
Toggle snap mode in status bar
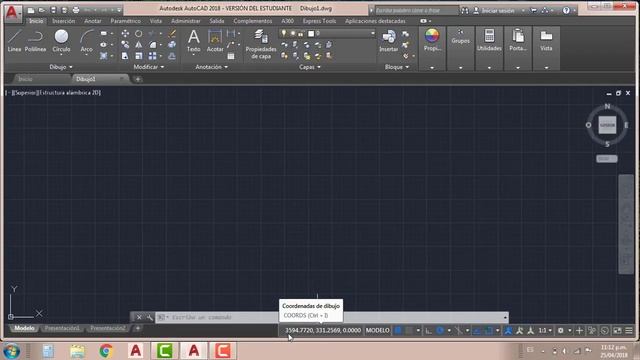pos(409,331)
